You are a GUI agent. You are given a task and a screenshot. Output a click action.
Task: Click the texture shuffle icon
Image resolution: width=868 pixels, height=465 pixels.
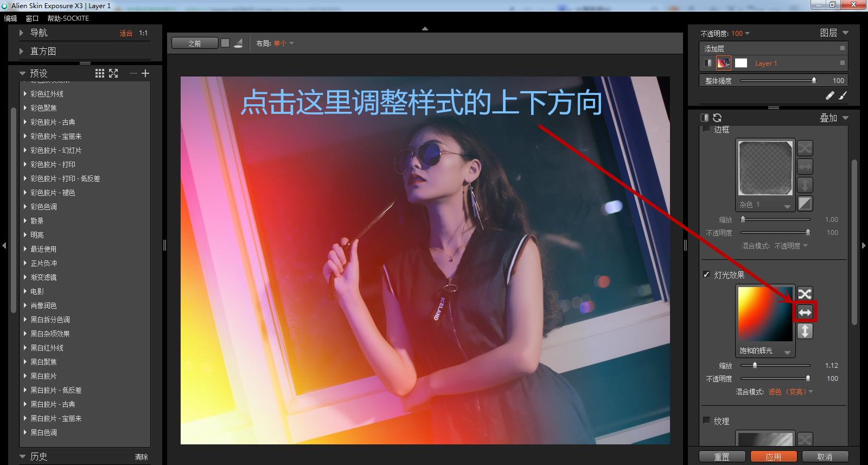pyautogui.click(x=805, y=438)
